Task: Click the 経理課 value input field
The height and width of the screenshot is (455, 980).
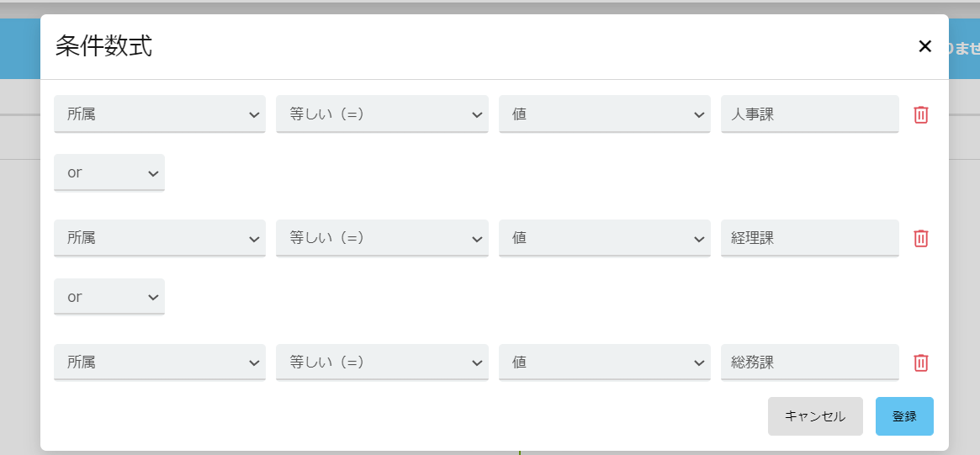Action: (x=809, y=239)
